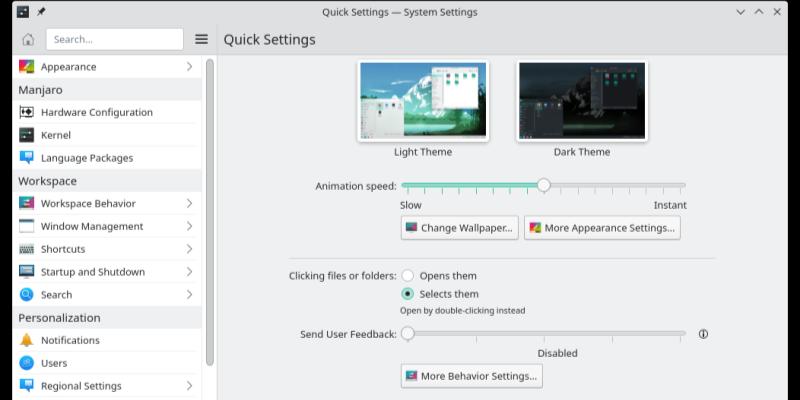Click the Language Packages icon

pos(27,157)
